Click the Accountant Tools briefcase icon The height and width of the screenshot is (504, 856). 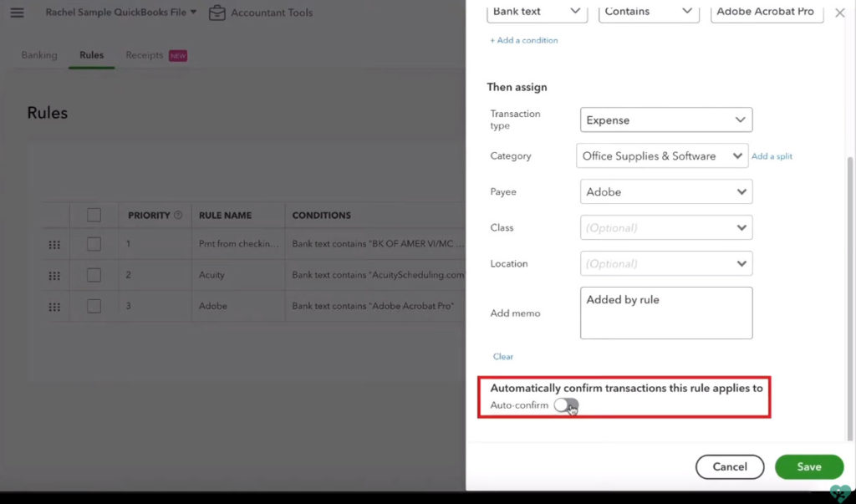(217, 13)
